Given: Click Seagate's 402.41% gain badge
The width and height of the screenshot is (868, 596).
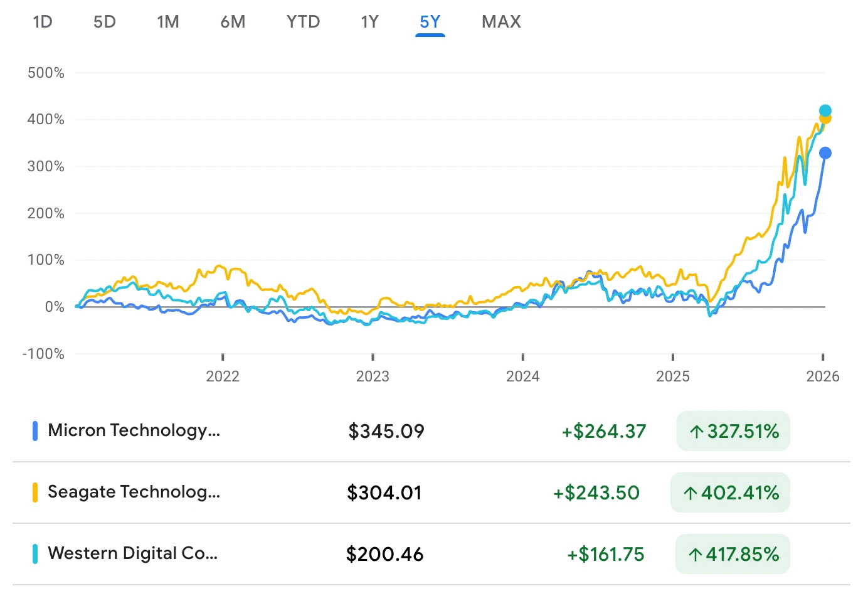Looking at the screenshot, I should (730, 492).
